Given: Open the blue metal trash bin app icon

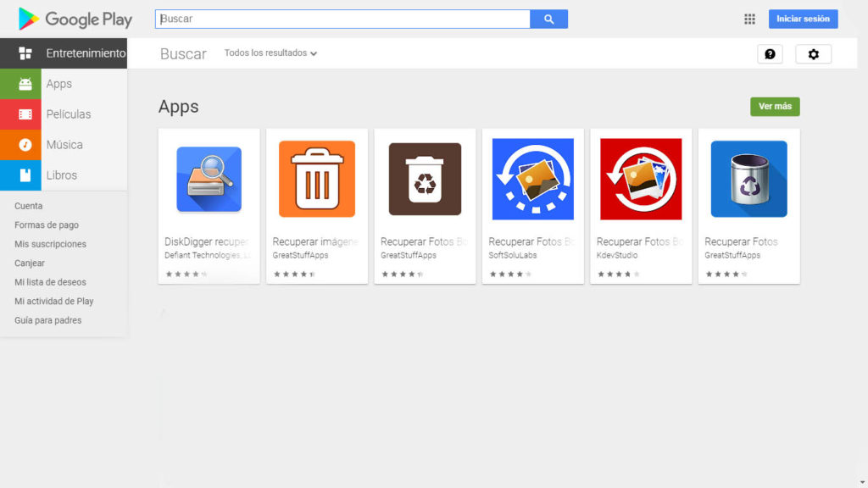Looking at the screenshot, I should (x=749, y=179).
